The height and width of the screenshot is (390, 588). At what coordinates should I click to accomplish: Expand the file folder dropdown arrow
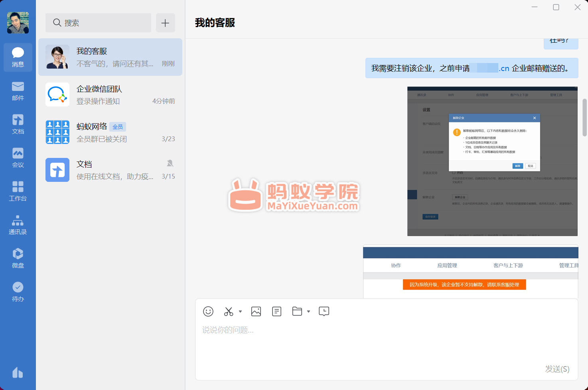point(308,311)
